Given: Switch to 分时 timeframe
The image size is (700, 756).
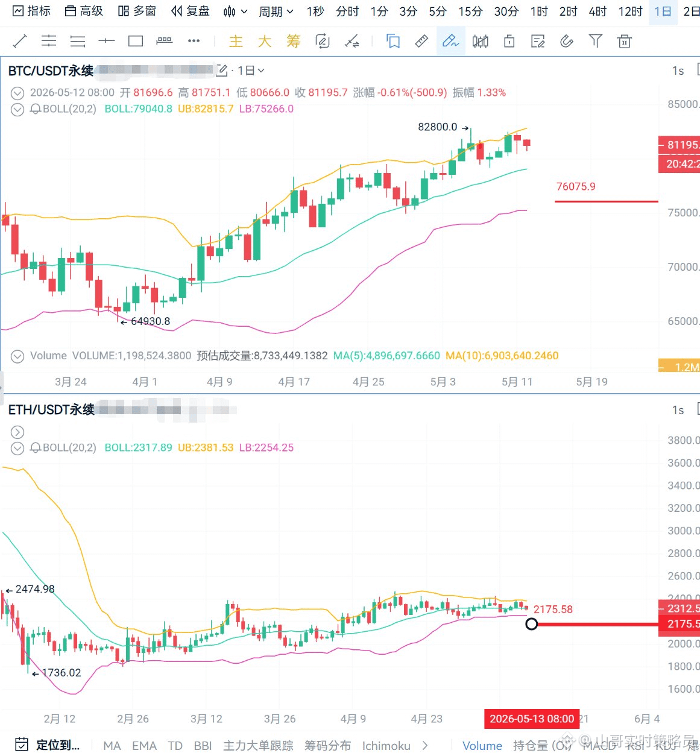Looking at the screenshot, I should click(x=347, y=11).
